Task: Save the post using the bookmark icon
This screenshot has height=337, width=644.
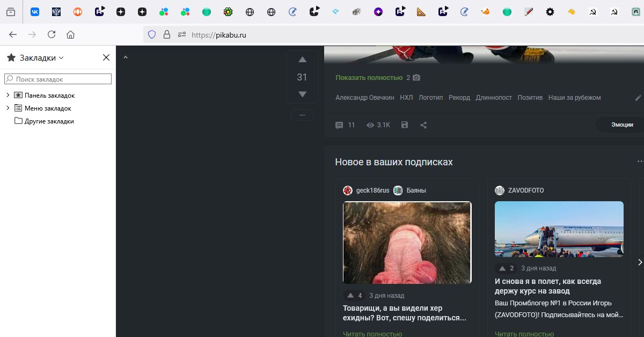Action: [x=404, y=124]
